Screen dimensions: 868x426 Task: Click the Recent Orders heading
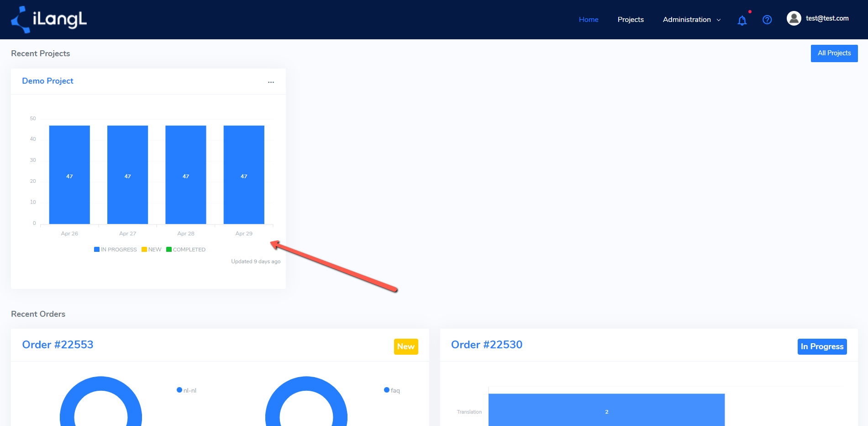pyautogui.click(x=38, y=314)
